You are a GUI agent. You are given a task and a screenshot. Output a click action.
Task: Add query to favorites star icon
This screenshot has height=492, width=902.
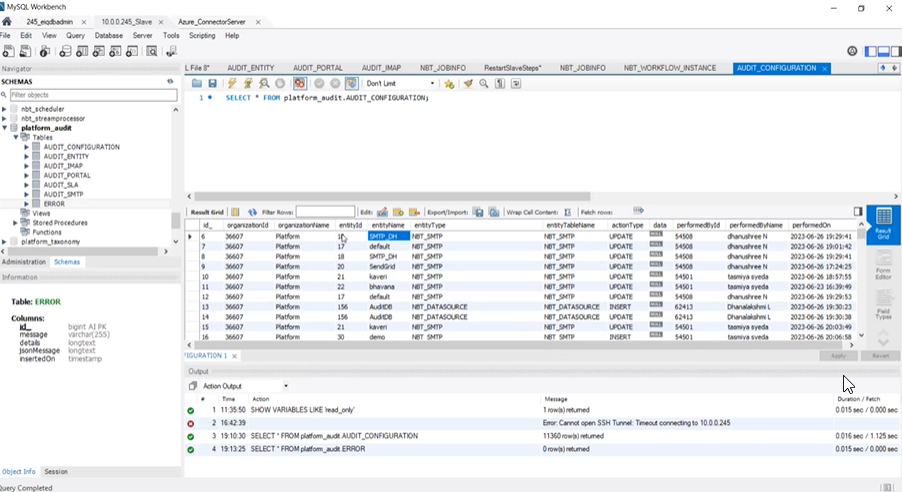pos(449,83)
